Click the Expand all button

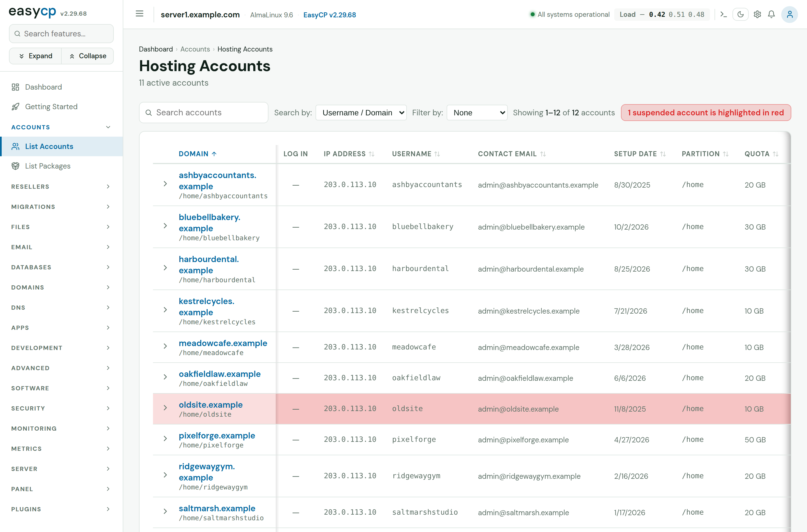tap(35, 56)
